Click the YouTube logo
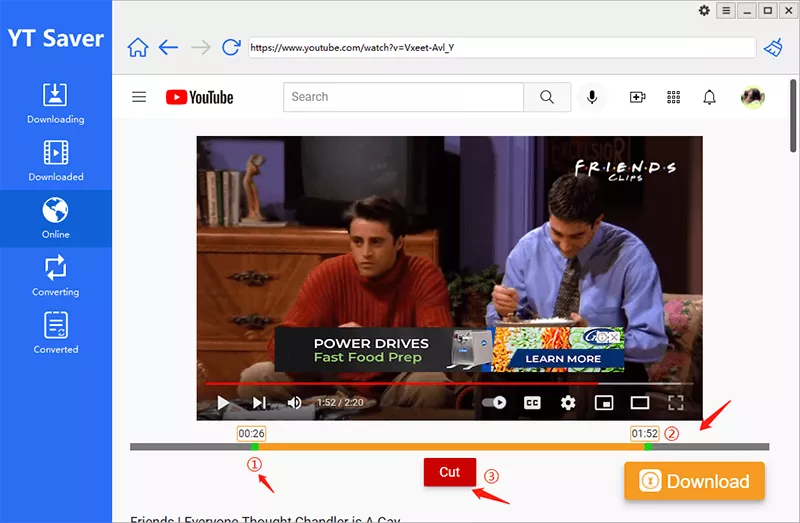Viewport: 800px width, 523px height. coord(199,97)
